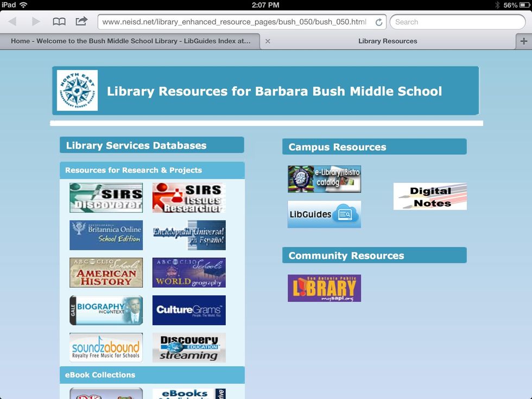This screenshot has height=399, width=532.
Task: Launch ABC-CLIO American History
Action: (106, 273)
